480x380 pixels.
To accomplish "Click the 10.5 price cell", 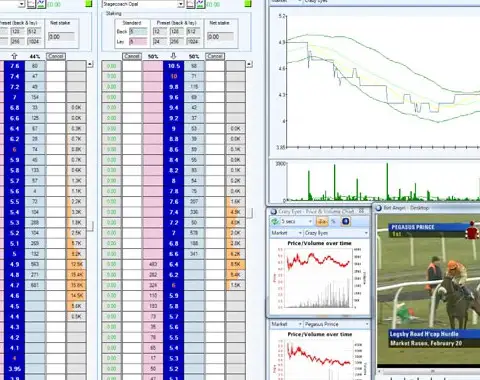I will point(173,66).
